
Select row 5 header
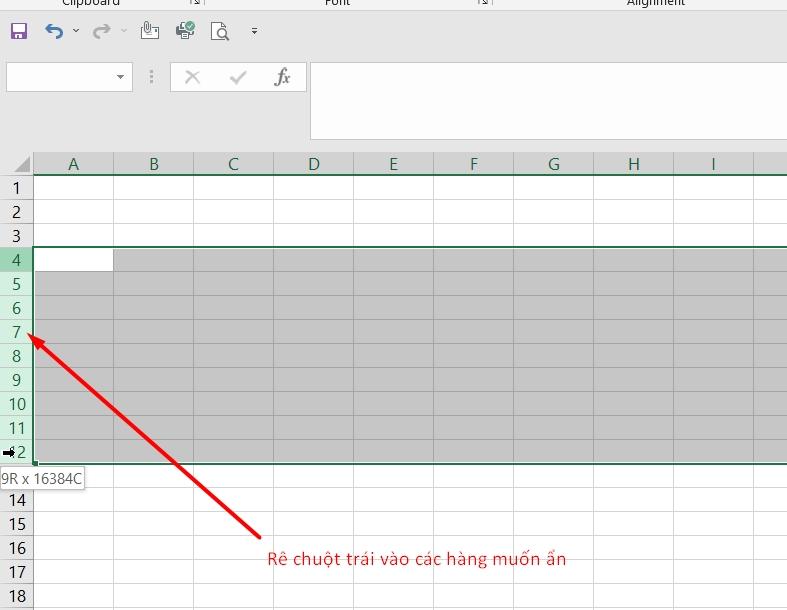(x=17, y=284)
